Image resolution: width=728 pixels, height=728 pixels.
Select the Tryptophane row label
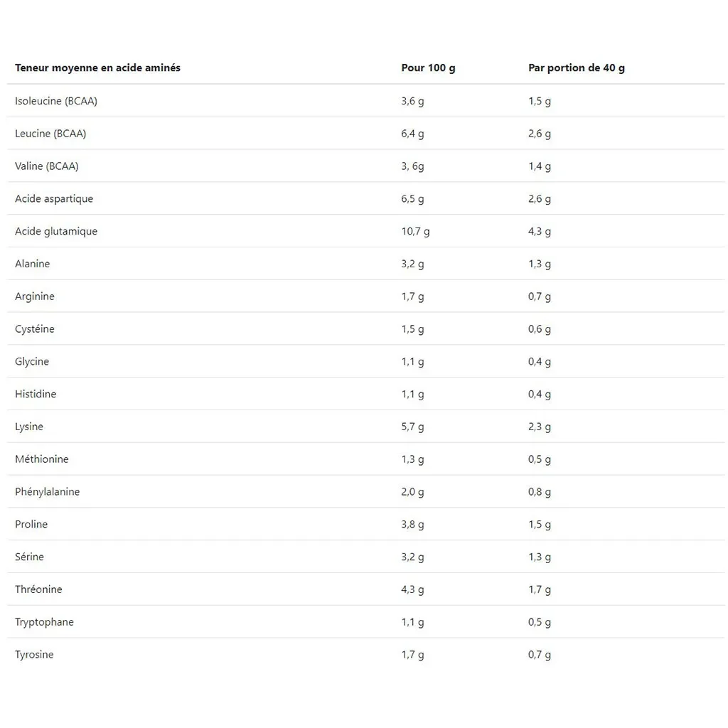click(44, 623)
